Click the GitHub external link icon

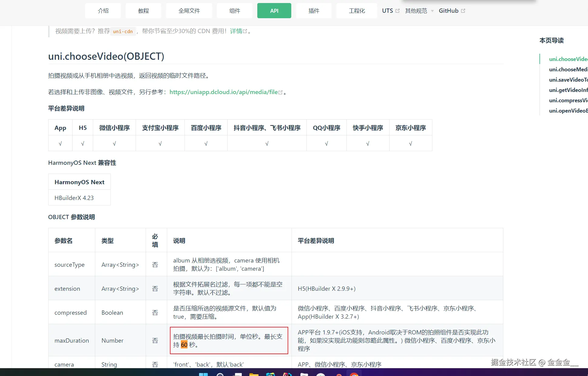coord(463,11)
